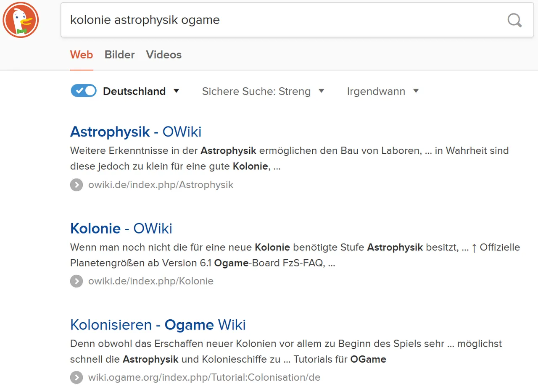Click arrow icon beside wiki.ogame.org URL
This screenshot has width=538, height=392.
76,378
